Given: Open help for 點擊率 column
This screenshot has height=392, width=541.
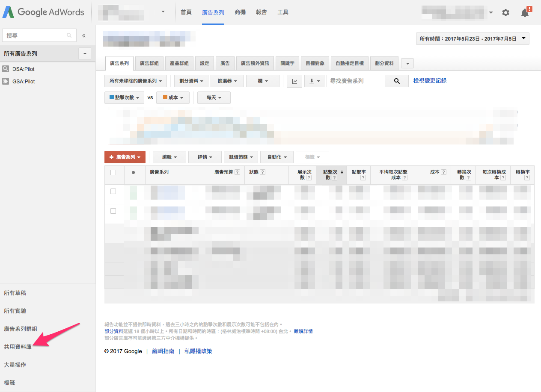Looking at the screenshot, I should (363, 178).
